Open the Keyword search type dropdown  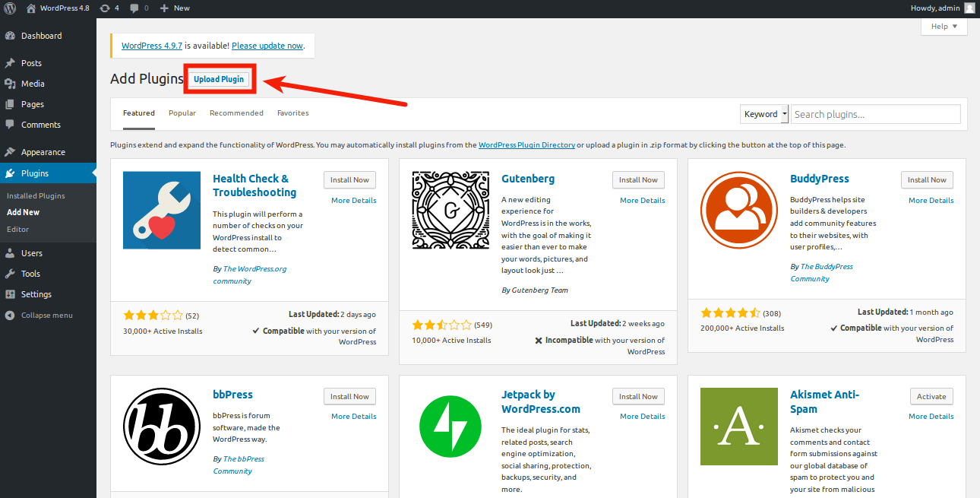pos(764,114)
